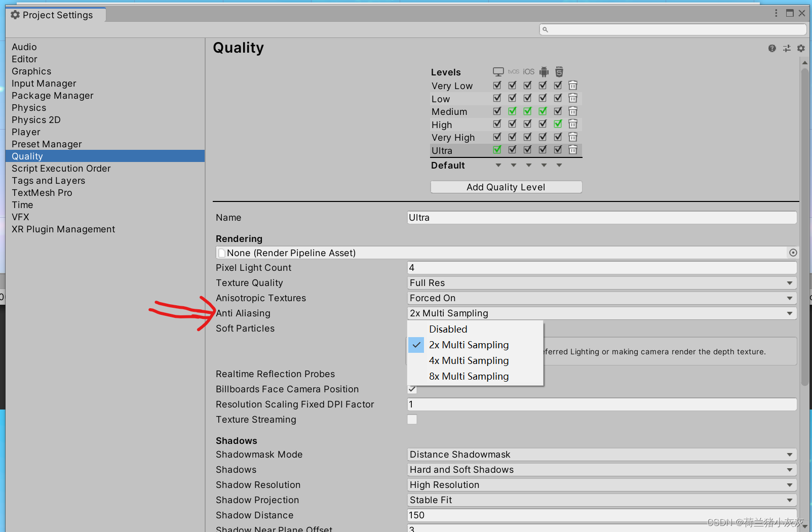Screen dimensions: 812x532
Task: Open default quality dropdown for standalone
Action: pyautogui.click(x=498, y=165)
